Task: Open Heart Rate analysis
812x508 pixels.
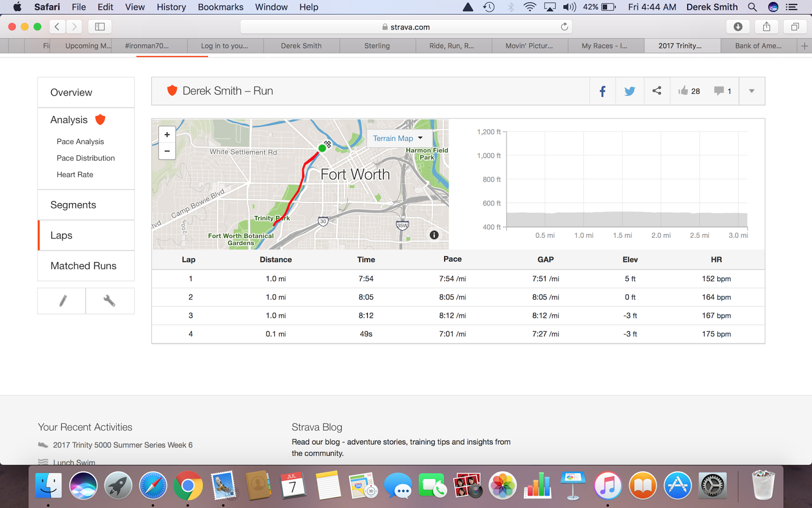Action: (x=75, y=175)
